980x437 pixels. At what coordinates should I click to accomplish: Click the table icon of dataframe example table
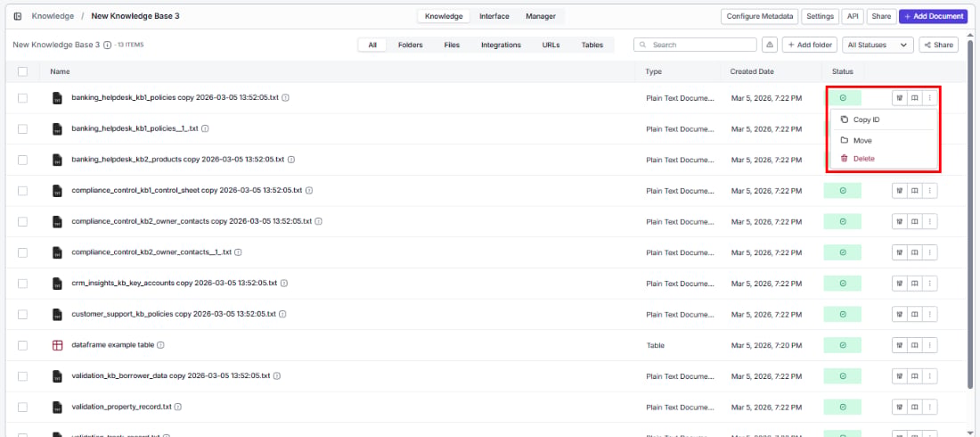pyautogui.click(x=58, y=345)
